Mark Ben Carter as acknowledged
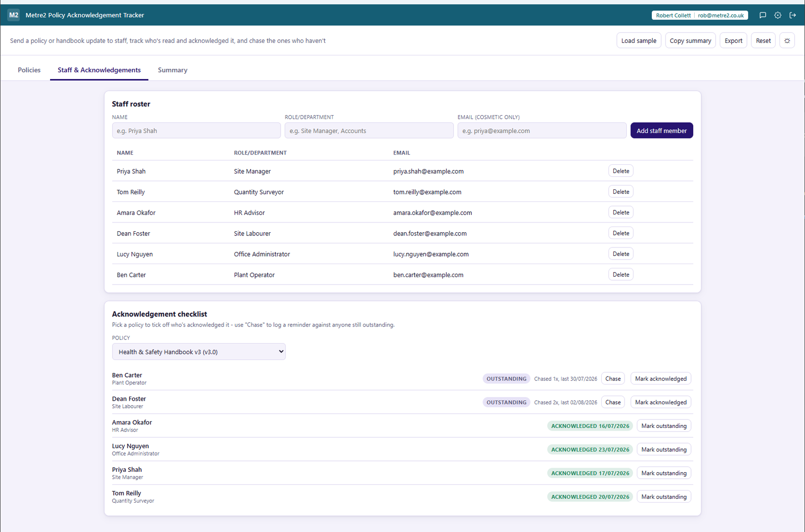 661,378
